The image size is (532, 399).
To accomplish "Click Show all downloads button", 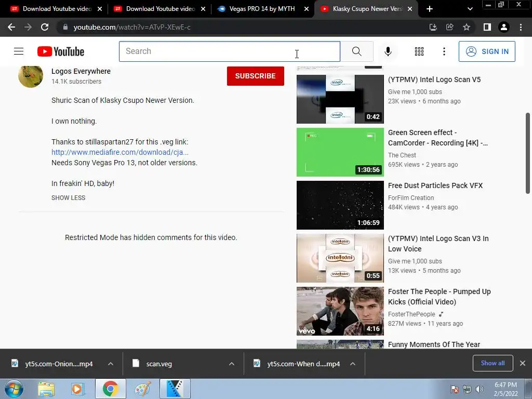I will click(493, 363).
